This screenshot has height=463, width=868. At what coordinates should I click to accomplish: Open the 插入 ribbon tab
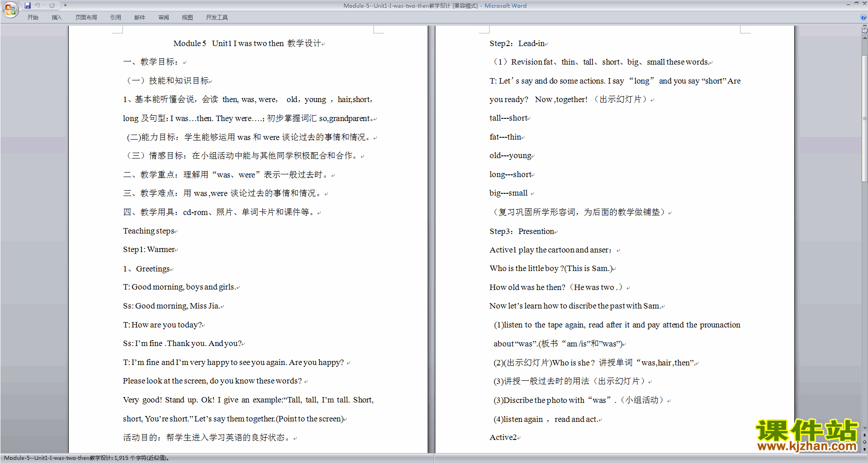tap(57, 17)
